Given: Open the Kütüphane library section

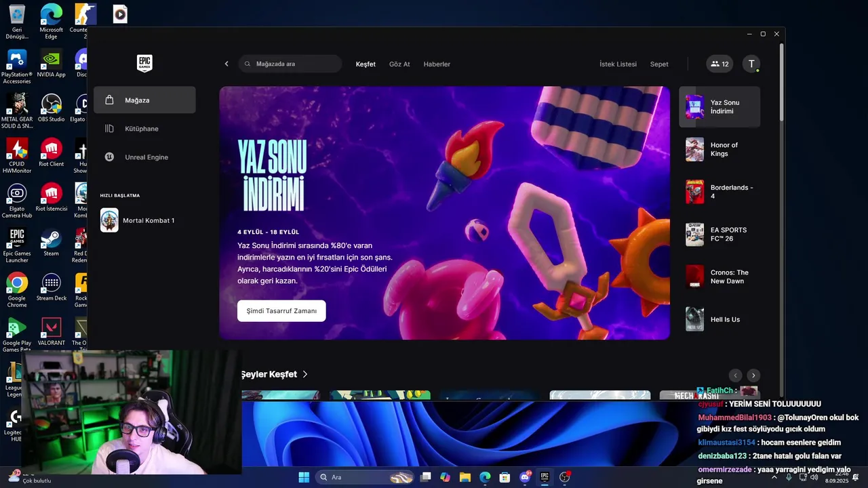Looking at the screenshot, I should (x=144, y=129).
